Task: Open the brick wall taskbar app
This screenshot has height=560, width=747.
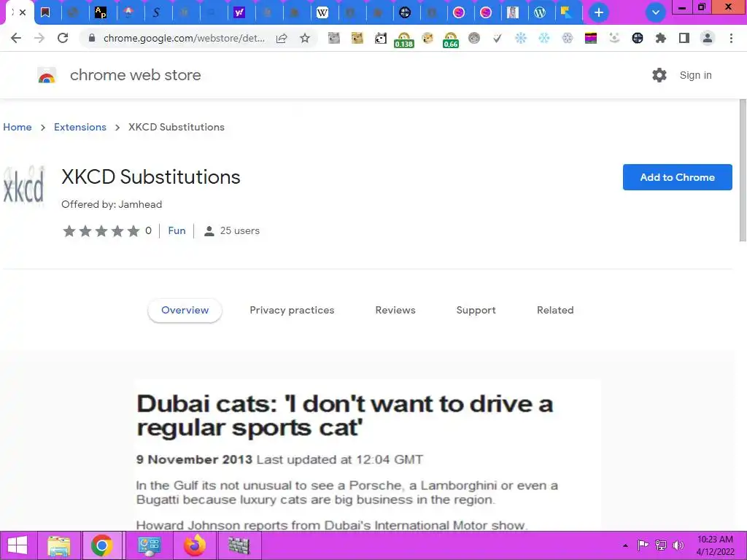Action: click(239, 545)
